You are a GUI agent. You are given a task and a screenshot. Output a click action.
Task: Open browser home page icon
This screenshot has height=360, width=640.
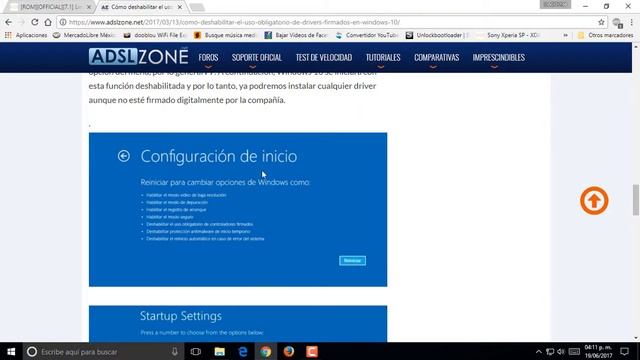[48, 22]
